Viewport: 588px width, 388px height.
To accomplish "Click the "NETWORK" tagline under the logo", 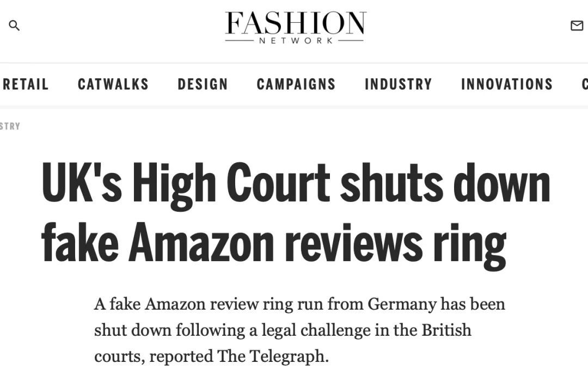I will 295,41.
